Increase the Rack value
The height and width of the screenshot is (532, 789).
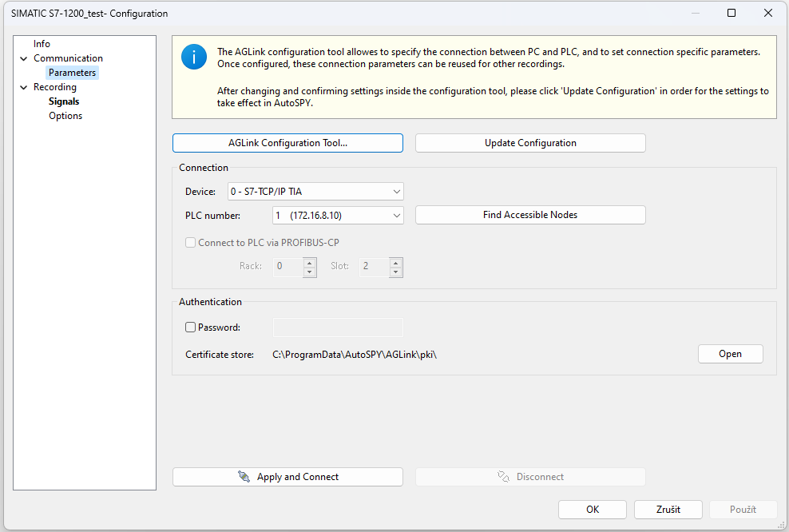pyautogui.click(x=310, y=263)
